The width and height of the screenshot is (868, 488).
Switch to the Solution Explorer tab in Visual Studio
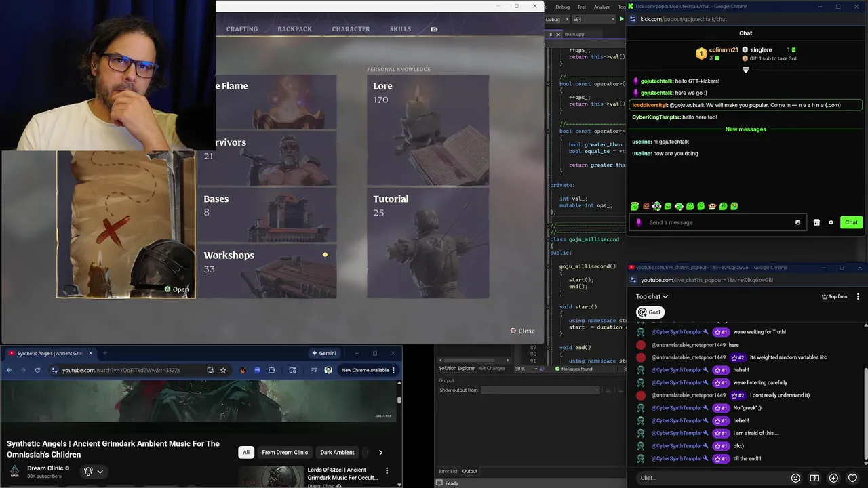tap(456, 368)
